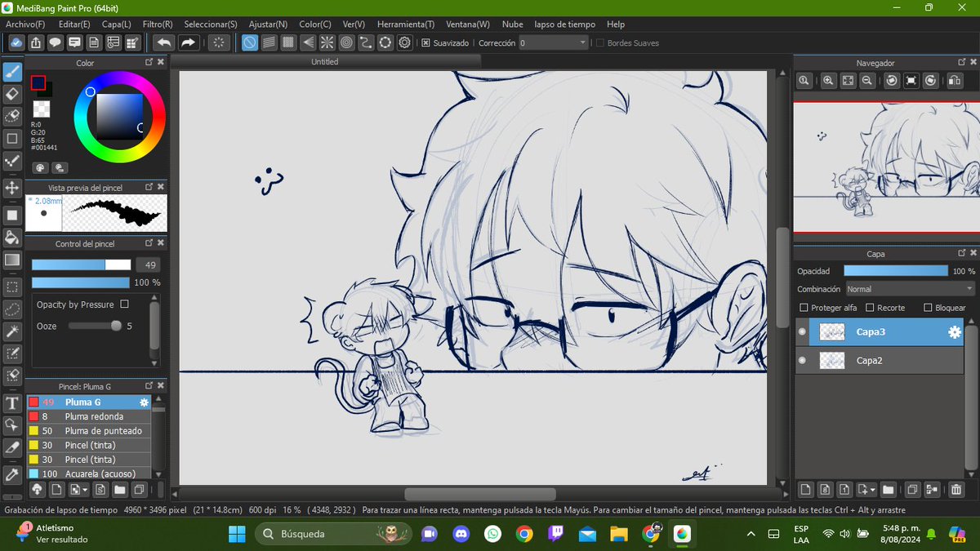980x551 pixels.
Task: Click the Undo arrow in the toolbar
Action: 163,42
